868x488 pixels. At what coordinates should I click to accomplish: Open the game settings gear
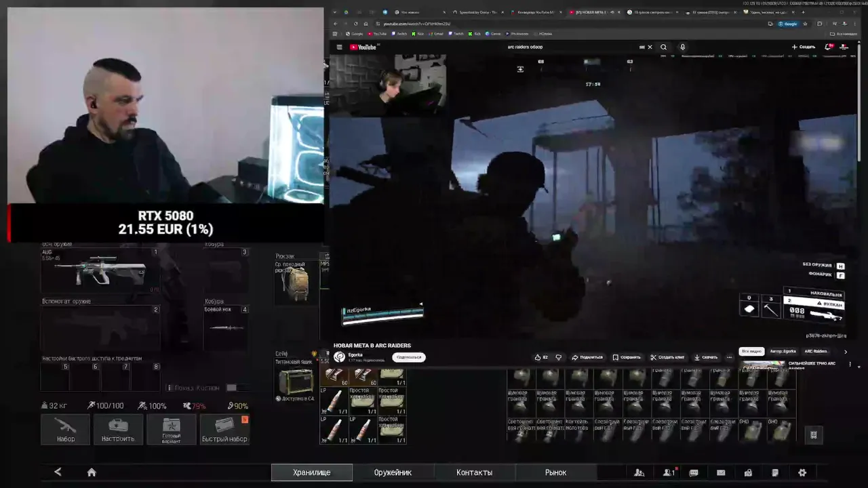tap(802, 472)
